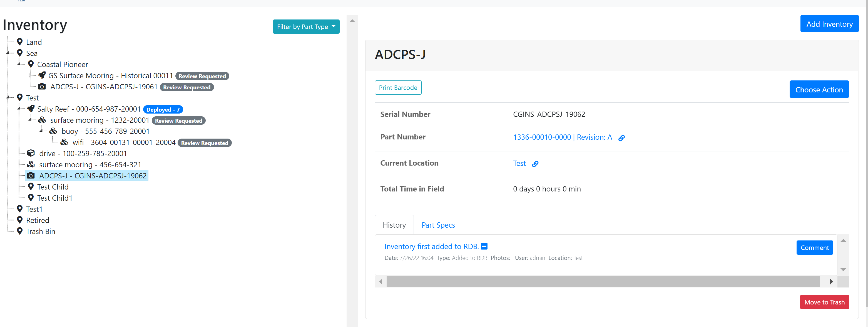Viewport: 868px width, 327px height.
Task: Click the Add Inventory button
Action: (829, 23)
